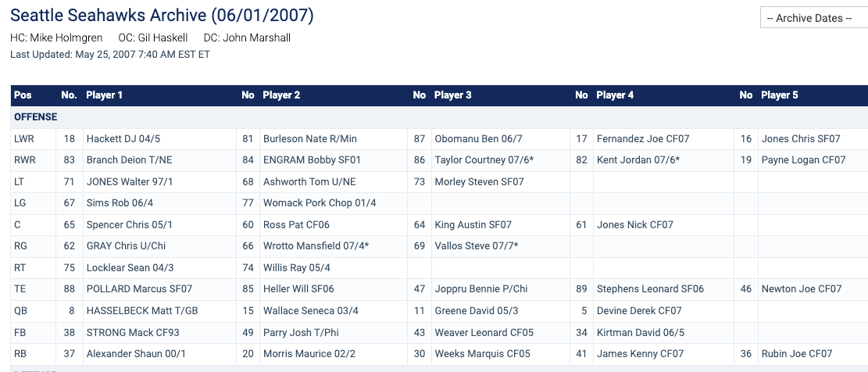Select player Greene David 05/3

pos(476,311)
